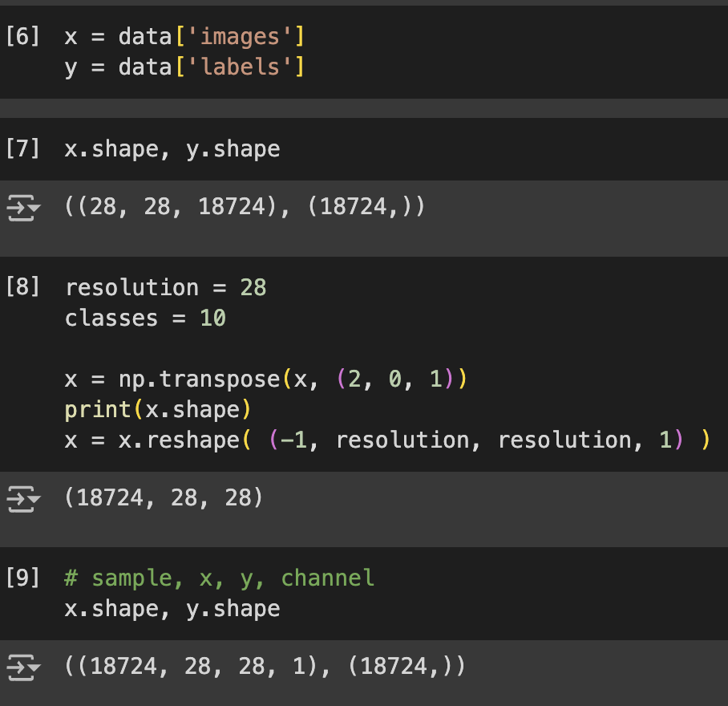Screen dimensions: 728x706
Task: Click output ((18724, 28, 28, 1), (18724,))
Action: [265, 666]
